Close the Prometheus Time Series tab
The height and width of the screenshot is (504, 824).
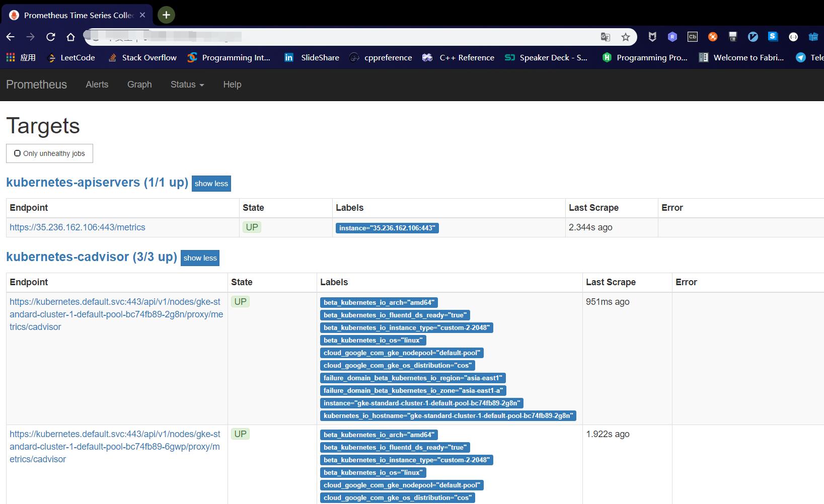[x=142, y=15]
